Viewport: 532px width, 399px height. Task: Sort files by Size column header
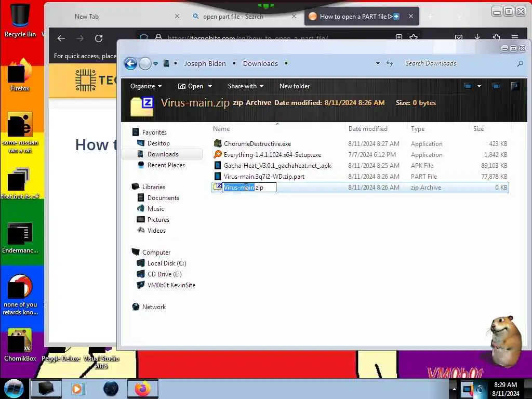tap(478, 129)
